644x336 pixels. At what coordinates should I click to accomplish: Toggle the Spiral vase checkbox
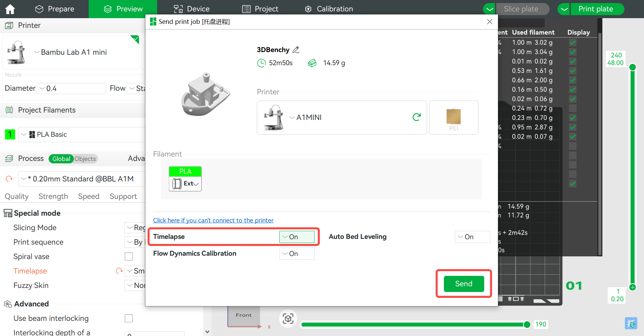click(x=129, y=256)
